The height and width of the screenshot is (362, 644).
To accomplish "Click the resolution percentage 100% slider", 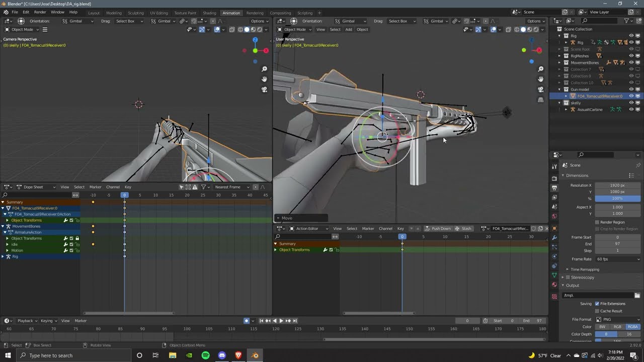I will click(x=618, y=199).
